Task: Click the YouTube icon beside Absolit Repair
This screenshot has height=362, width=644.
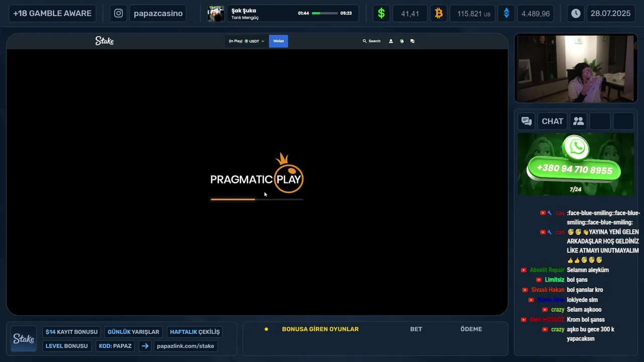Action: click(x=524, y=270)
